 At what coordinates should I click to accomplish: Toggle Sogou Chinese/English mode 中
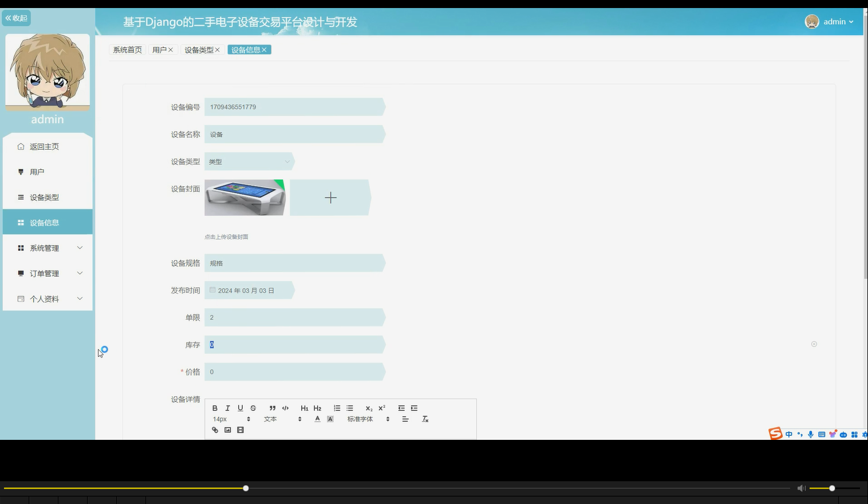click(x=789, y=435)
